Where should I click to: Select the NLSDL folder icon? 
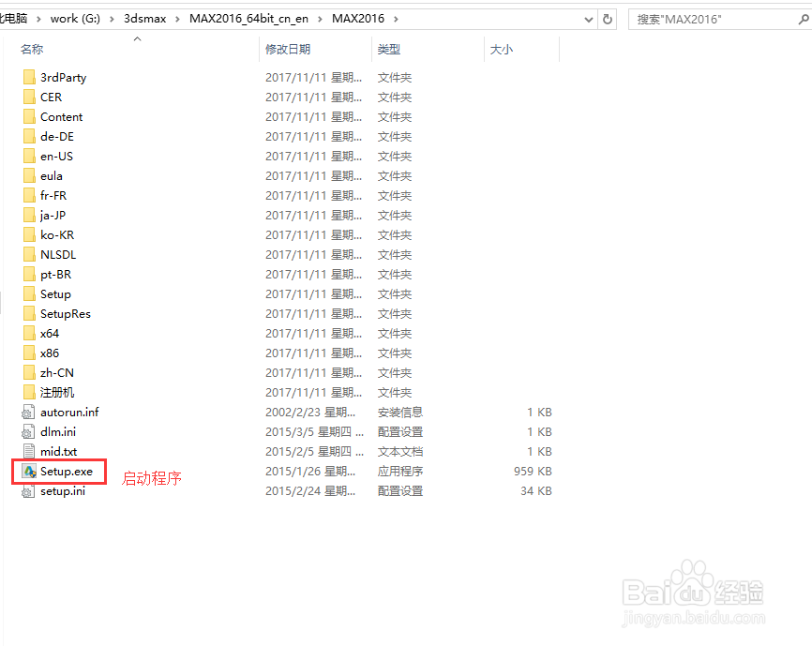(x=29, y=254)
